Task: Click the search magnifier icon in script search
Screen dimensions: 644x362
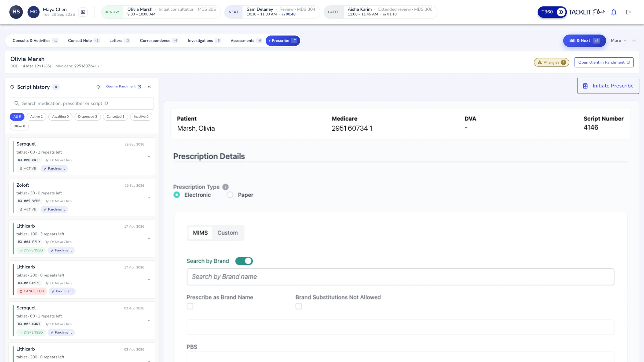Action: [17, 104]
